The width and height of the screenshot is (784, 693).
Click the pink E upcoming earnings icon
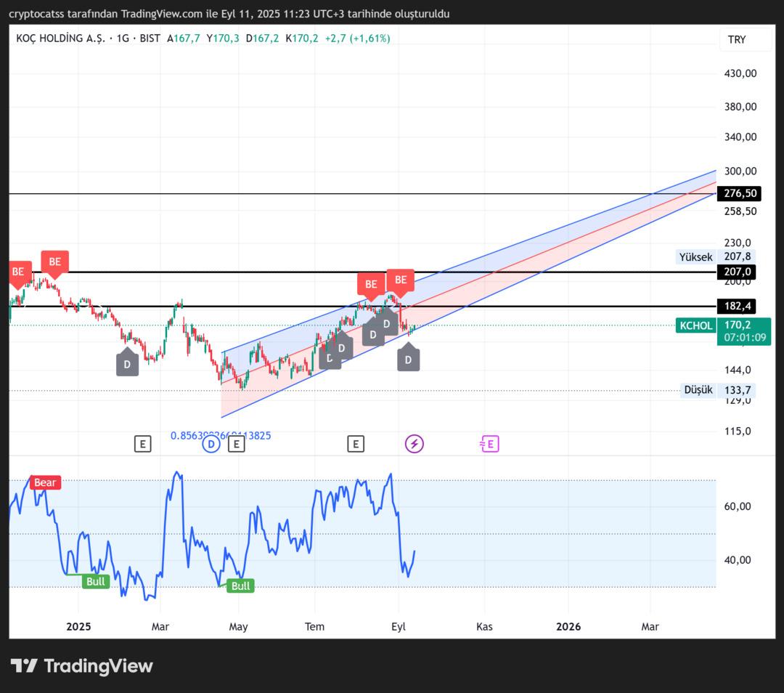pyautogui.click(x=489, y=444)
